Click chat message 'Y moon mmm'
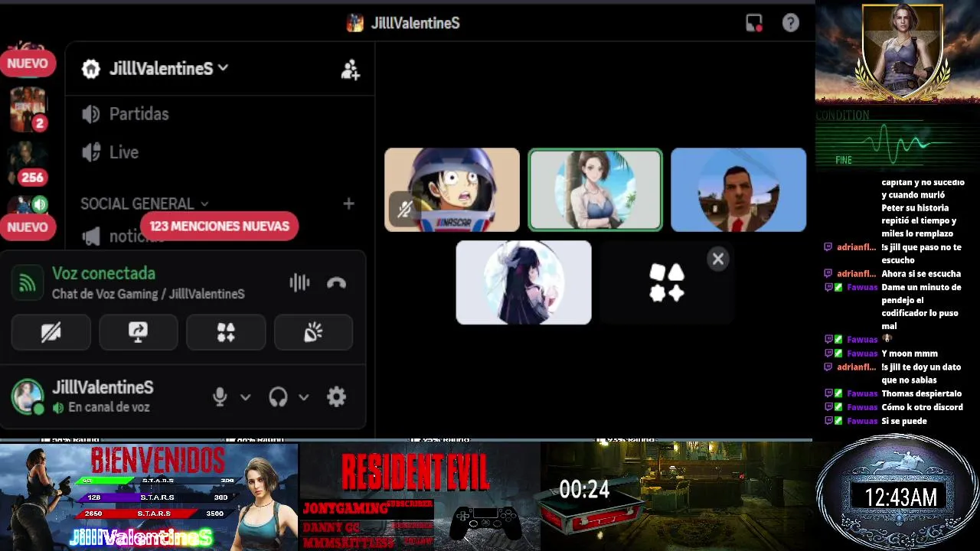 (910, 354)
